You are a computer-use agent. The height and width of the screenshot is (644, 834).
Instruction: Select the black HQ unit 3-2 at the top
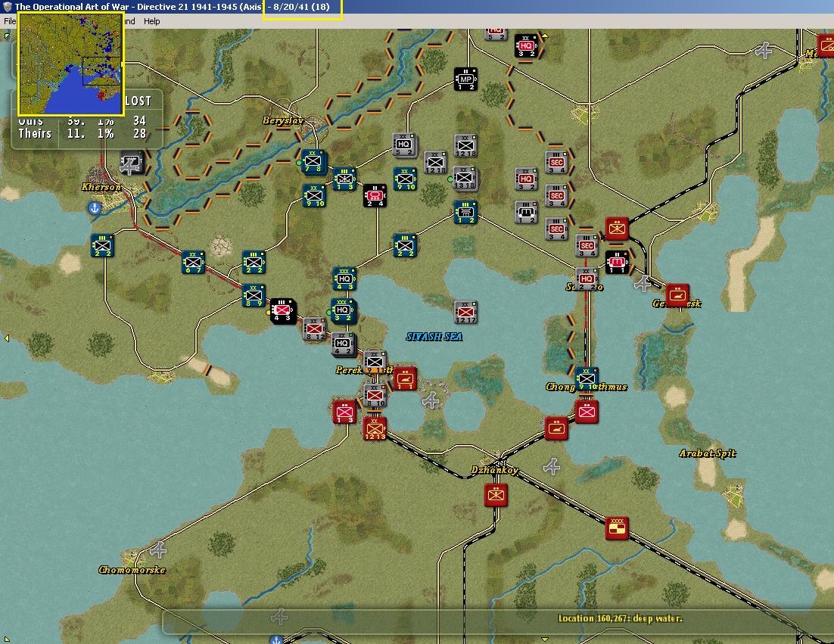tap(526, 46)
